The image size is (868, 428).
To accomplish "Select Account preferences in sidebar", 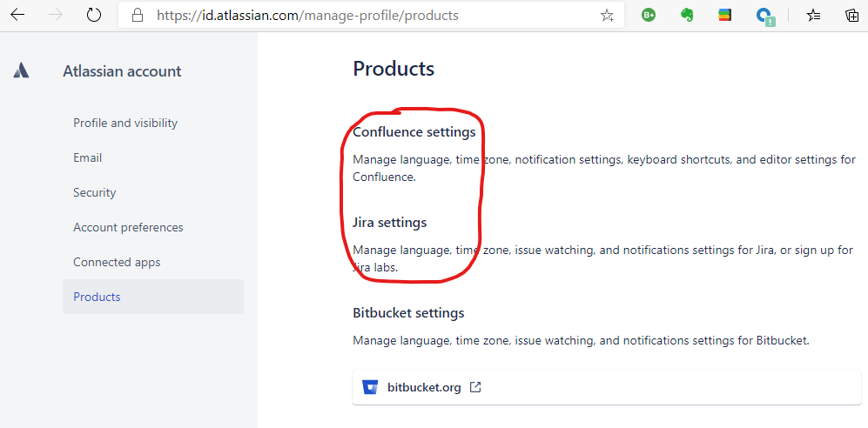I will pyautogui.click(x=128, y=227).
